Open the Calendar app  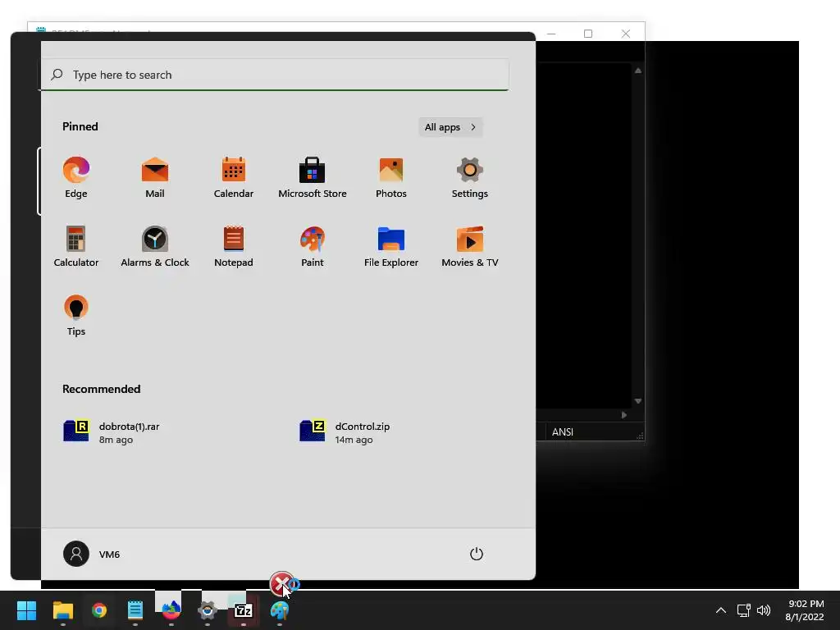234,177
